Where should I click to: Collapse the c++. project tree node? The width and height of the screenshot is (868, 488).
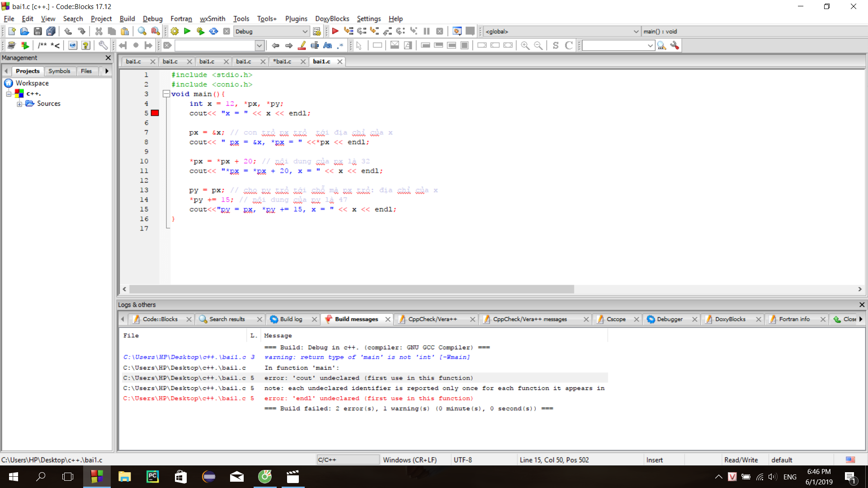[9, 94]
